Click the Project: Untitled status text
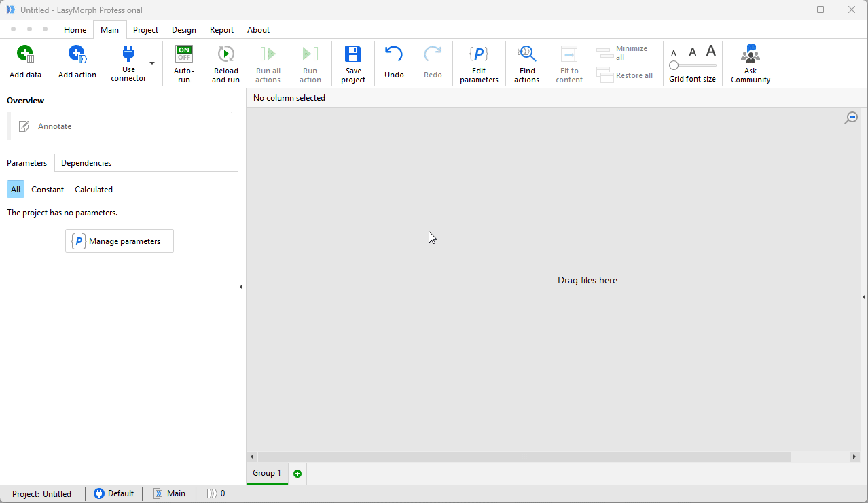The height and width of the screenshot is (503, 868). click(x=41, y=494)
